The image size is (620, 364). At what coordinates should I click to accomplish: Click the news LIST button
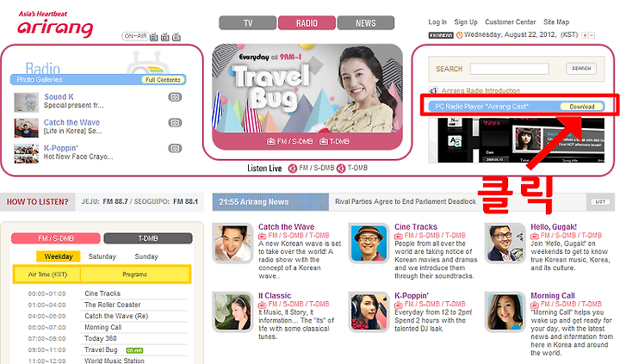600,201
